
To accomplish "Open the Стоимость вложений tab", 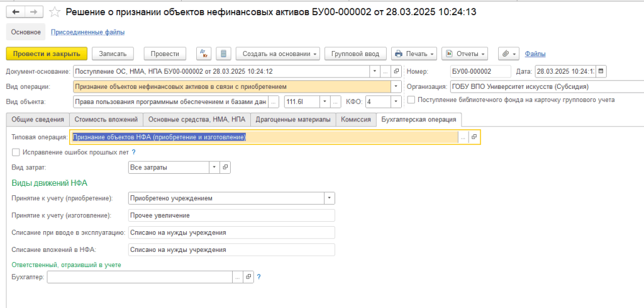I will (x=106, y=119).
